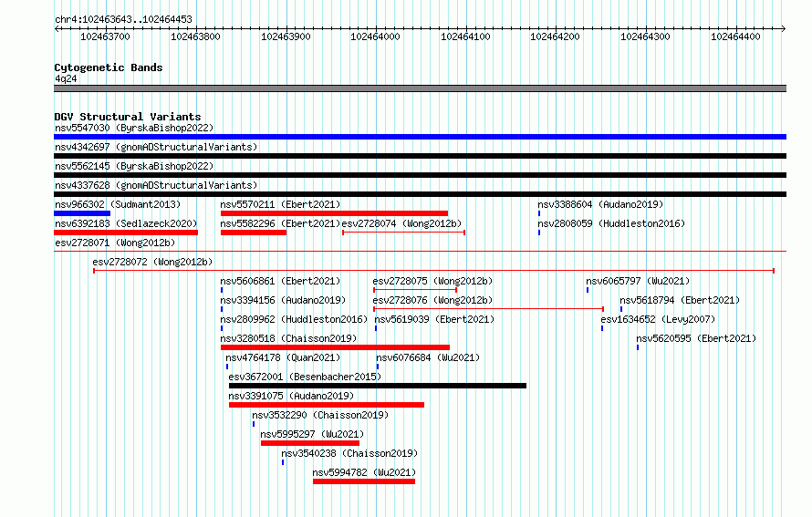The height and width of the screenshot is (517, 812).
Task: Open the nsv4337628 (gnomADStructuralVariants) entry
Action: point(156,185)
